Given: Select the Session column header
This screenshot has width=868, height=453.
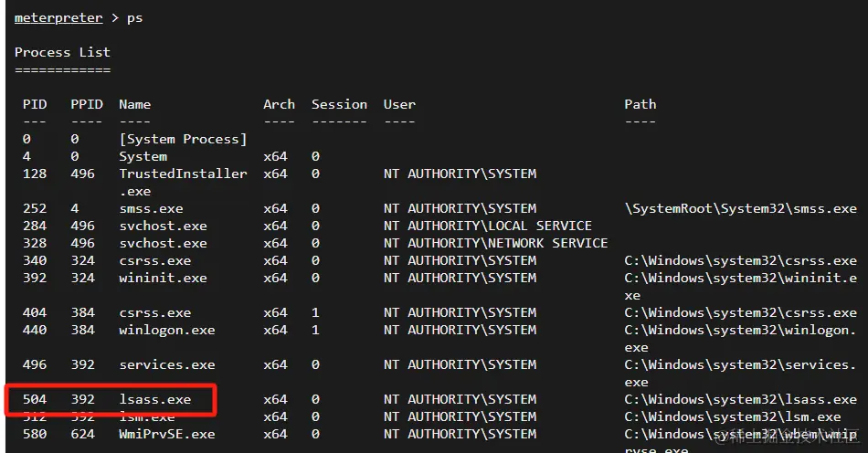Looking at the screenshot, I should 339,104.
